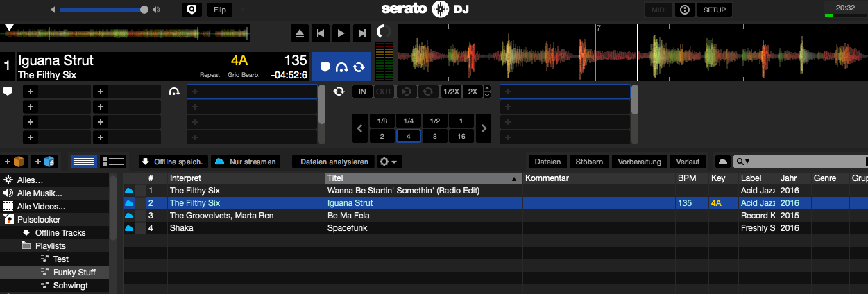Click the quantize Q icon
The width and height of the screenshot is (868, 294).
coord(192,10)
